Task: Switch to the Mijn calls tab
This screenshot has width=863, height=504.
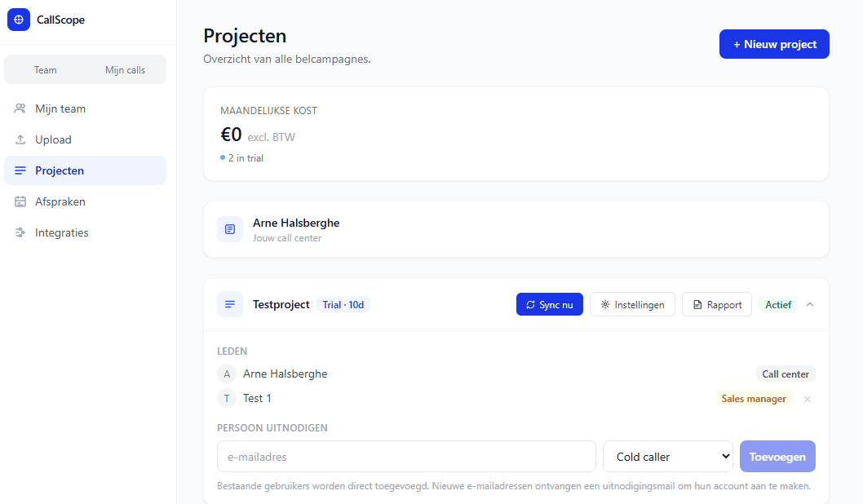Action: click(125, 70)
